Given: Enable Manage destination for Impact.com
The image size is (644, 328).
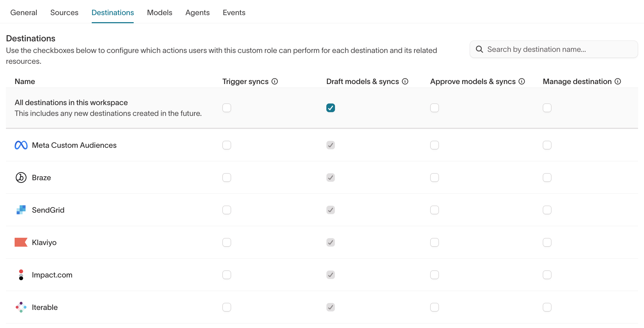Looking at the screenshot, I should [x=547, y=275].
